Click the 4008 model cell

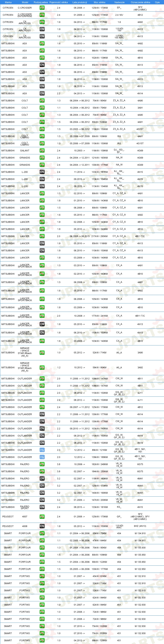tap(25, 526)
